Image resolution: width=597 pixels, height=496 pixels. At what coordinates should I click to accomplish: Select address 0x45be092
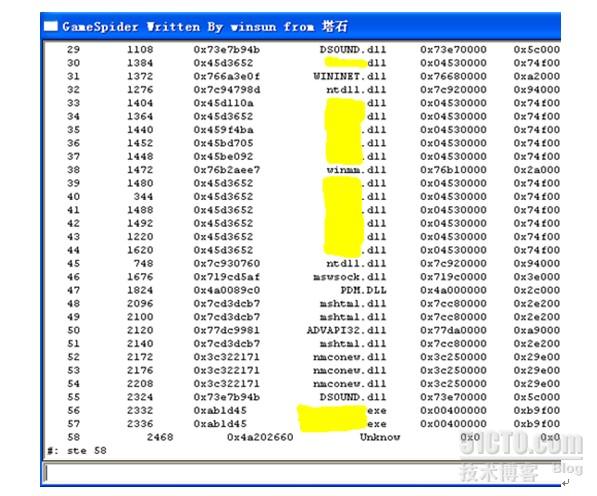point(223,156)
